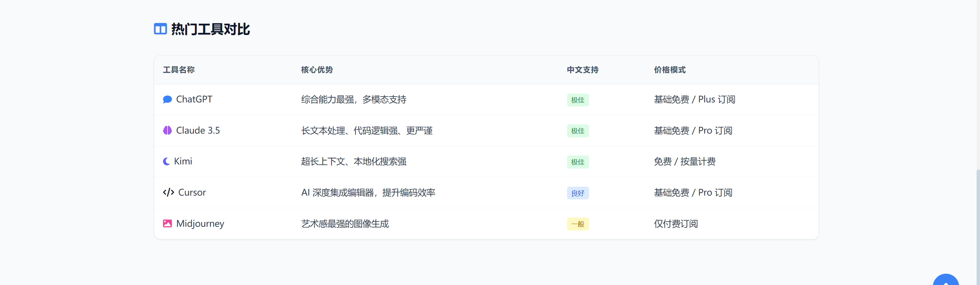Image resolution: width=980 pixels, height=285 pixels.
Task: Click the 中文支持 column header
Action: (x=583, y=70)
